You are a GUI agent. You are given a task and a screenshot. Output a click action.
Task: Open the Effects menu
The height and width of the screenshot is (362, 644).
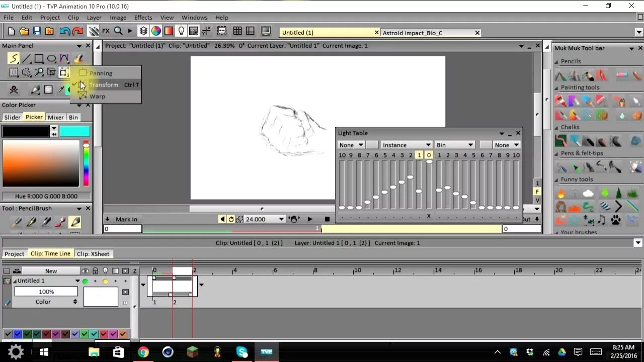[x=143, y=17]
